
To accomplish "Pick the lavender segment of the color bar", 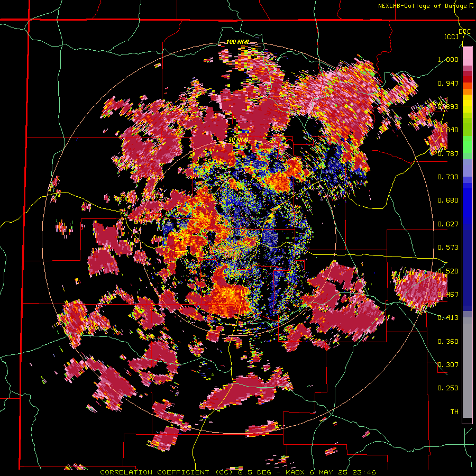I will coord(467,168).
